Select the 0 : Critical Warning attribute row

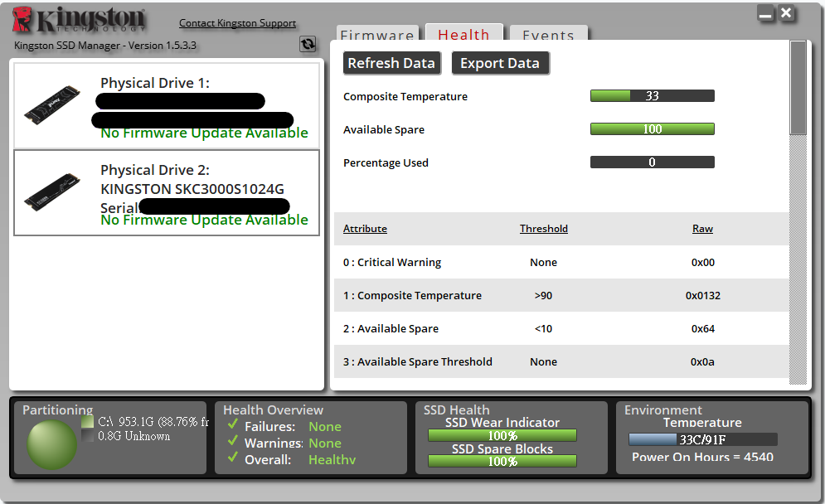pos(561,262)
